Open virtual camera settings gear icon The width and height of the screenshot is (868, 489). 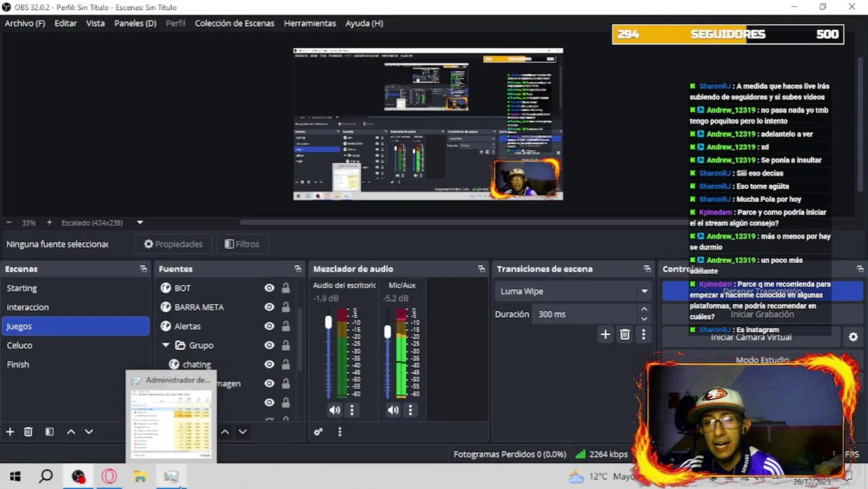coord(853,337)
